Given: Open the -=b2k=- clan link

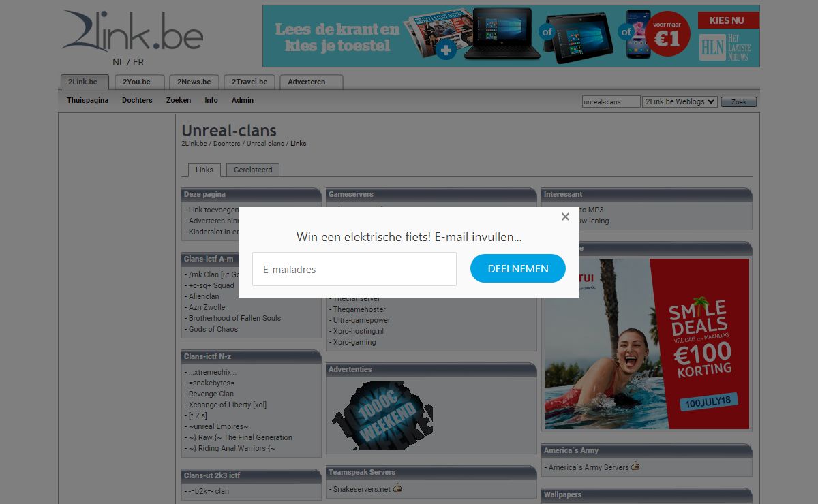Looking at the screenshot, I should [x=209, y=491].
